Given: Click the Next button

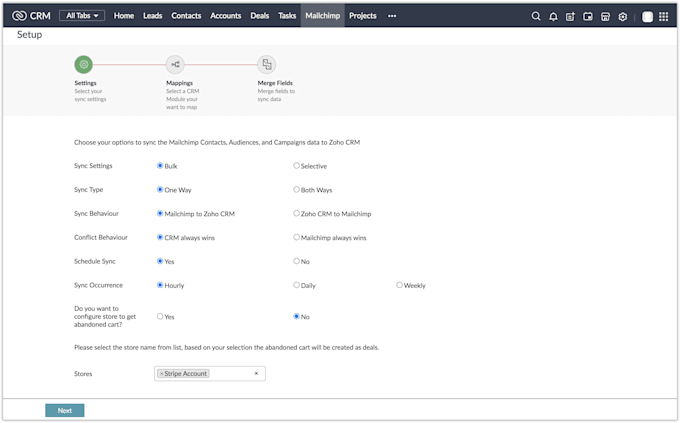Looking at the screenshot, I should pos(65,410).
